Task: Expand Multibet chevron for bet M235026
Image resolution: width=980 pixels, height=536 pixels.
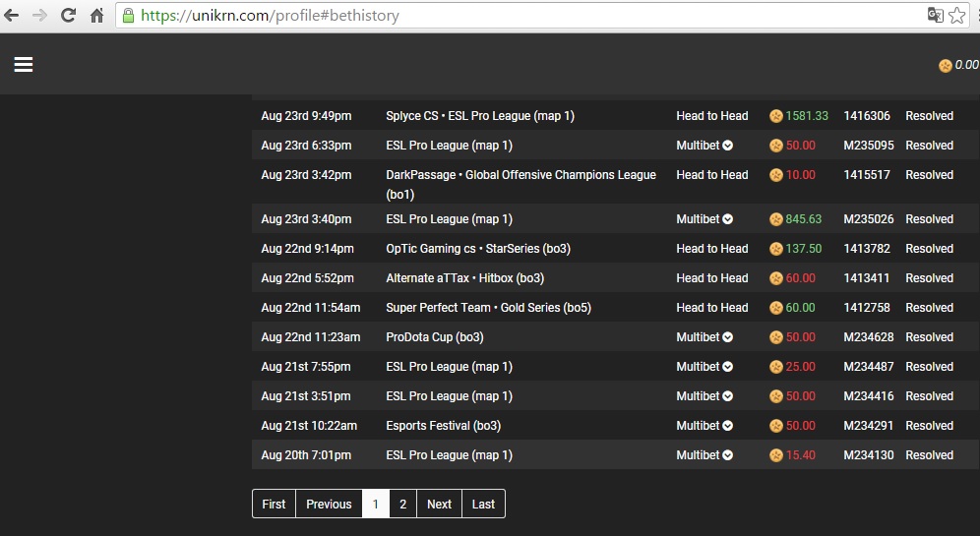Action: point(727,219)
